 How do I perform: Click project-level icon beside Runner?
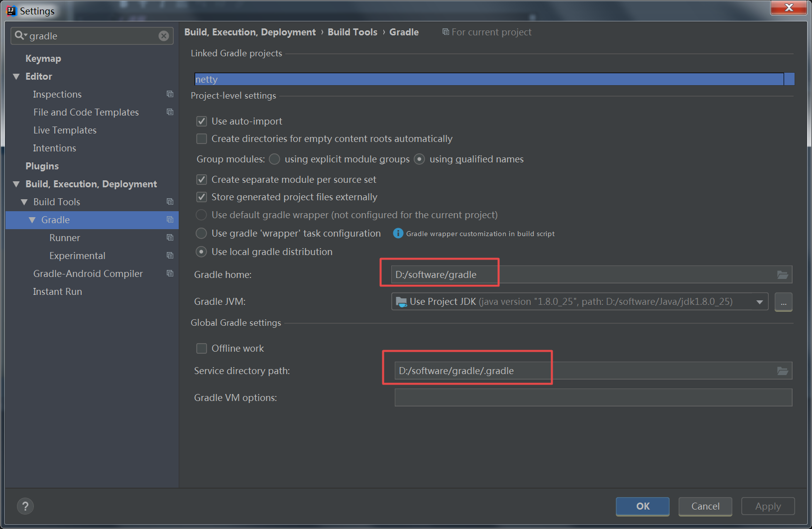[x=170, y=238]
